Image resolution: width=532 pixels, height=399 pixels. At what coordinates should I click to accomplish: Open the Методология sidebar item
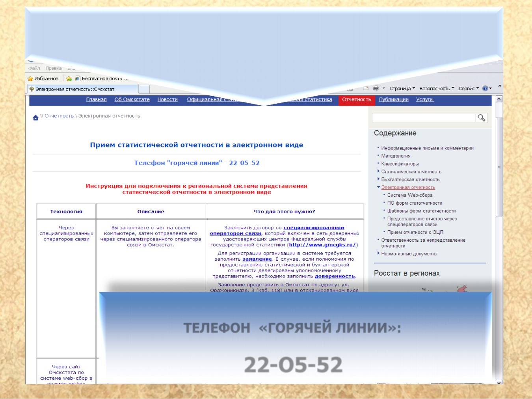[396, 156]
